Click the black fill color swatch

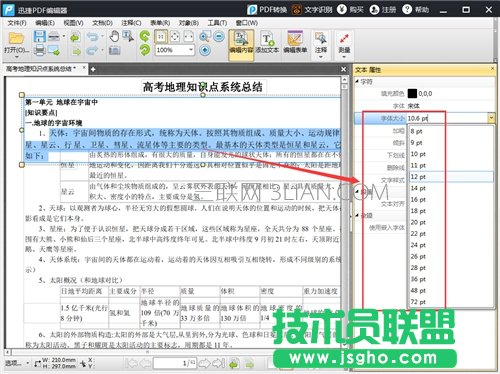pyautogui.click(x=412, y=94)
